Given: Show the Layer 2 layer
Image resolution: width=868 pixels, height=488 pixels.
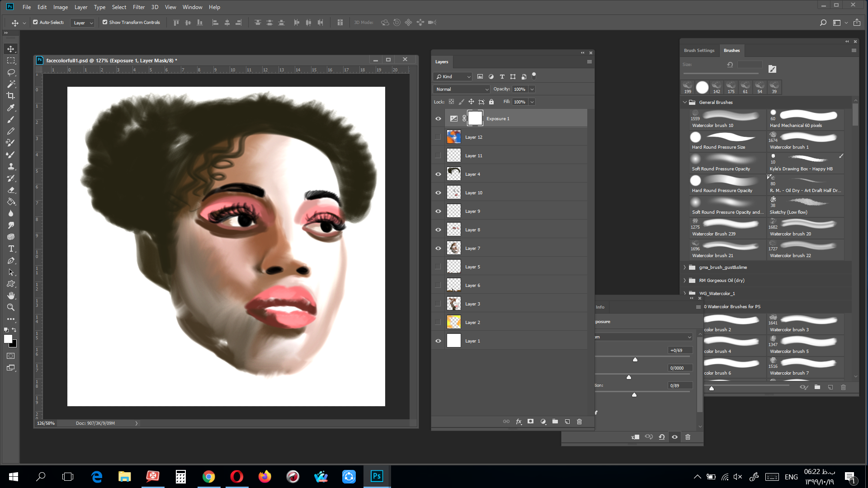Looking at the screenshot, I should coord(438,323).
